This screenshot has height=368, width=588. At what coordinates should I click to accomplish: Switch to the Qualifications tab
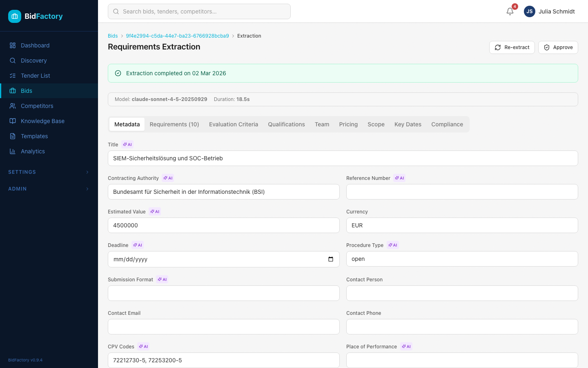click(286, 124)
